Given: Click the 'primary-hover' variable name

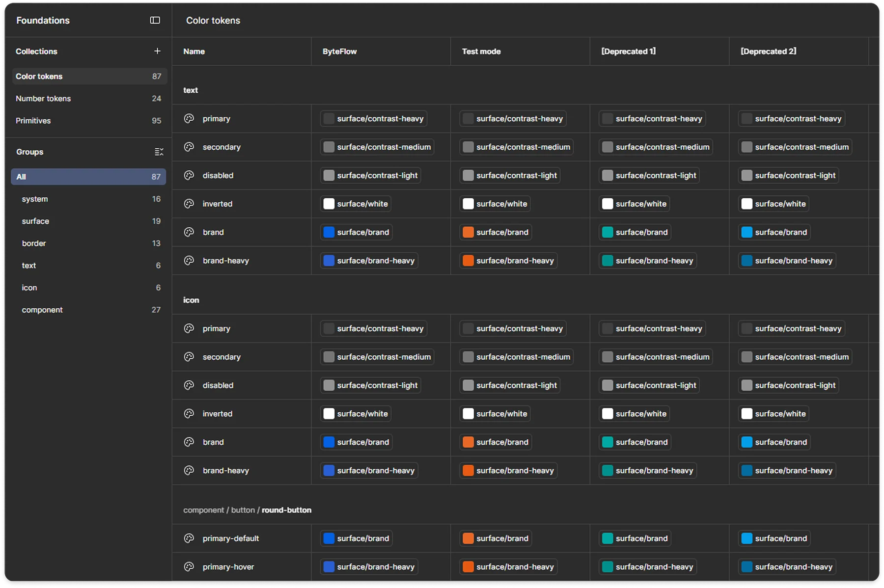Looking at the screenshot, I should (228, 567).
